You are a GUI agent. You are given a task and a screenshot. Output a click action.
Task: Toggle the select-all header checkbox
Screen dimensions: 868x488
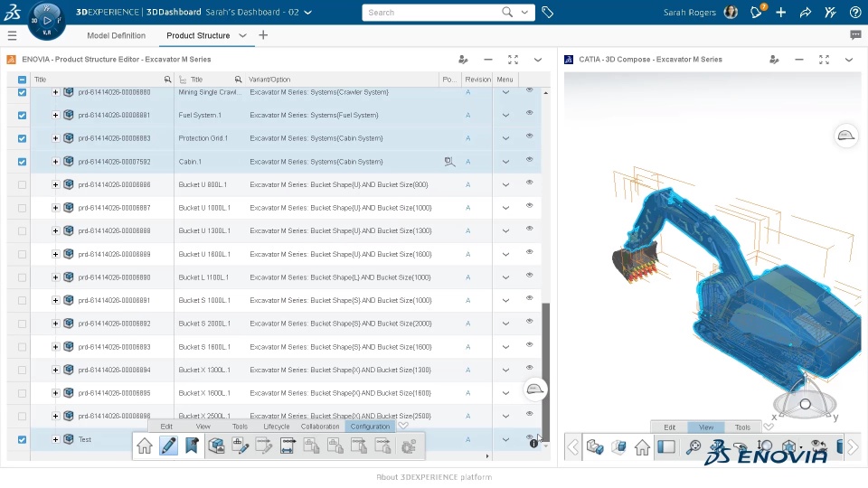[x=22, y=80]
